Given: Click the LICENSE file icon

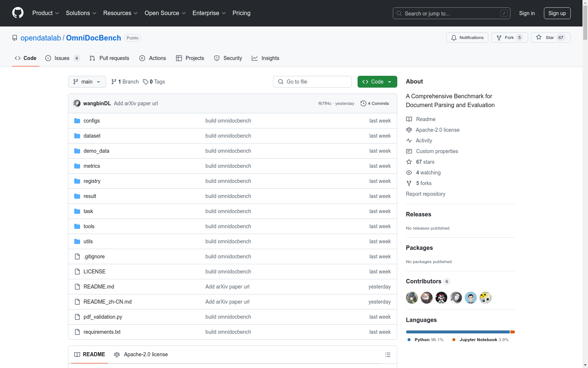Looking at the screenshot, I should 77,272.
